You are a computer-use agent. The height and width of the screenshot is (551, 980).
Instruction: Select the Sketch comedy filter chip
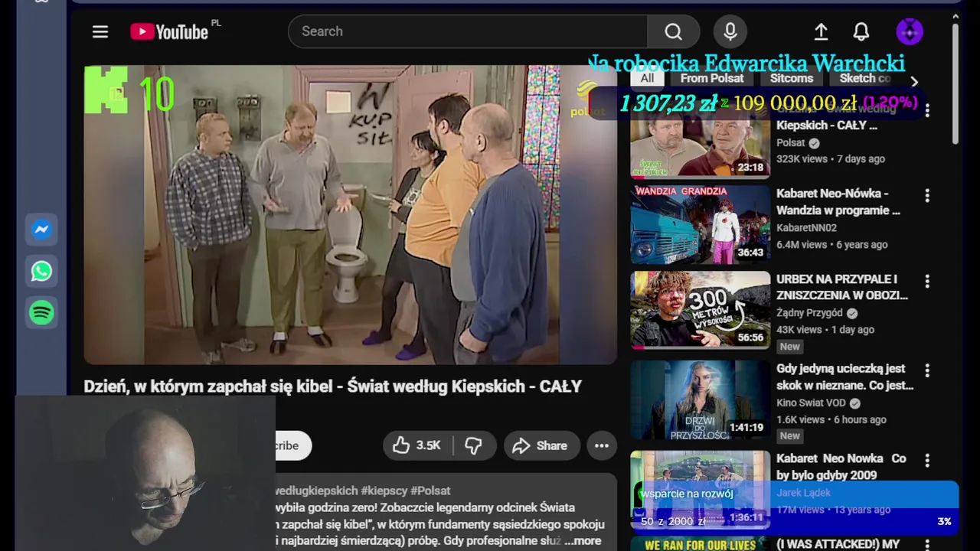tap(865, 78)
